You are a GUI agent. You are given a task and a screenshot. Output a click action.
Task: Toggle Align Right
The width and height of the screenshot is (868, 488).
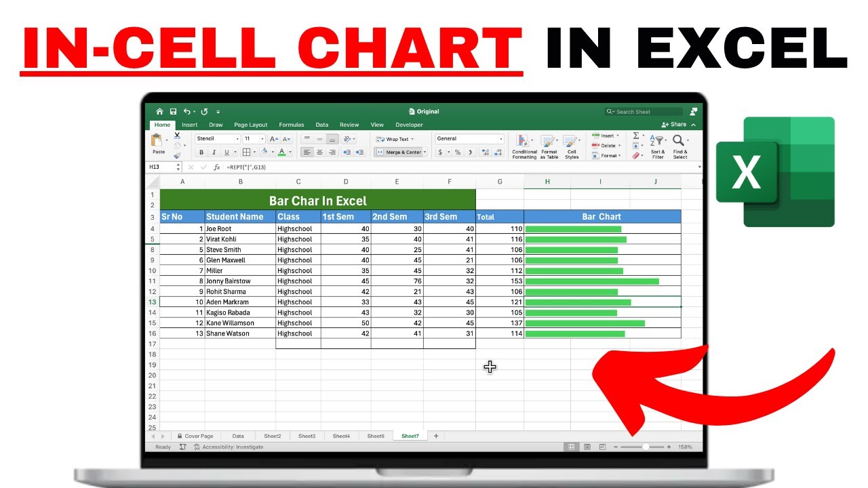point(332,152)
